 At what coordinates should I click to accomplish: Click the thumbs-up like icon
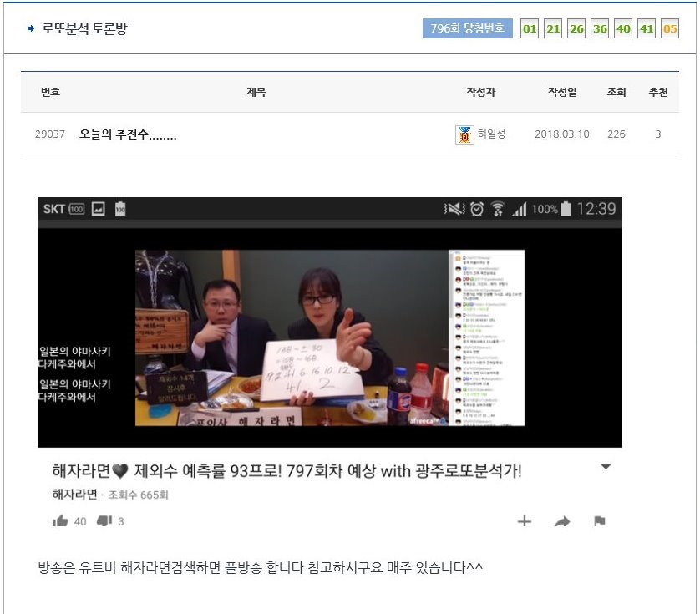(60, 521)
